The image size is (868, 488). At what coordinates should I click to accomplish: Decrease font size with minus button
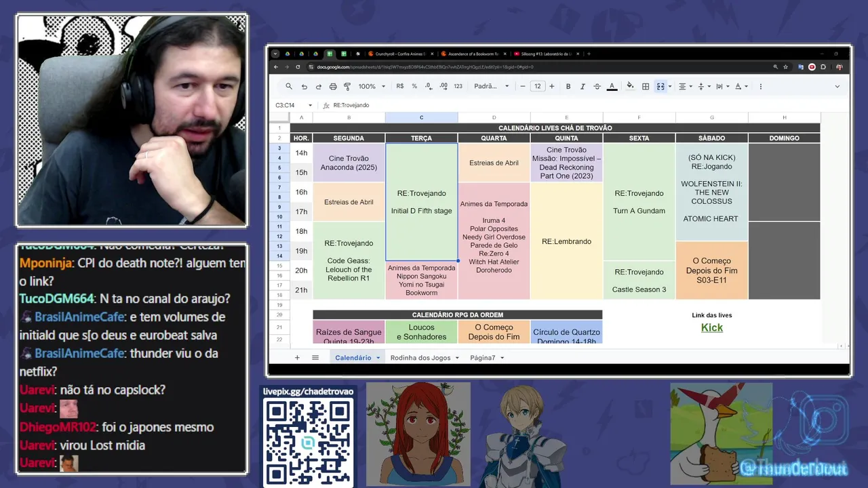[523, 86]
